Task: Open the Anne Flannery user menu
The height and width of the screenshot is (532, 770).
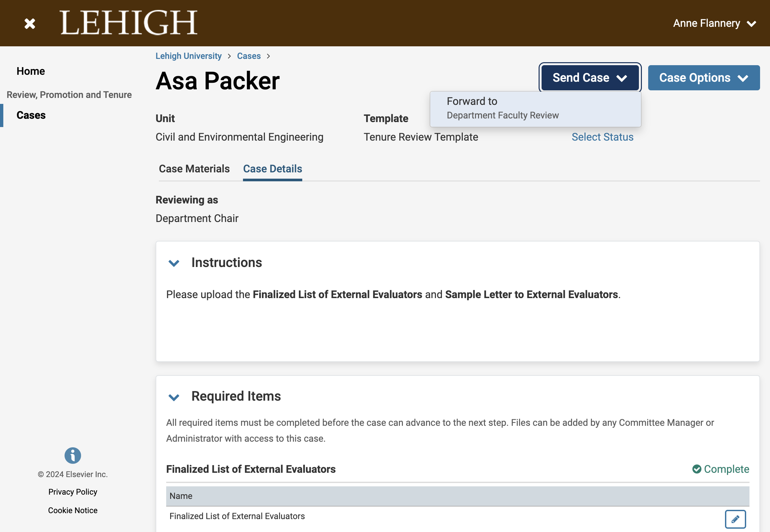Action: 714,23
